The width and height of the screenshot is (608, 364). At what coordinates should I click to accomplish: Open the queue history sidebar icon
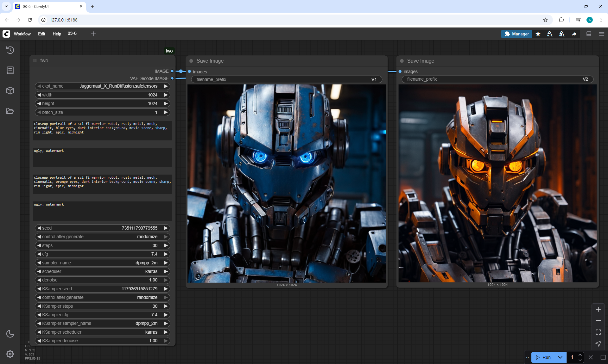click(x=10, y=50)
